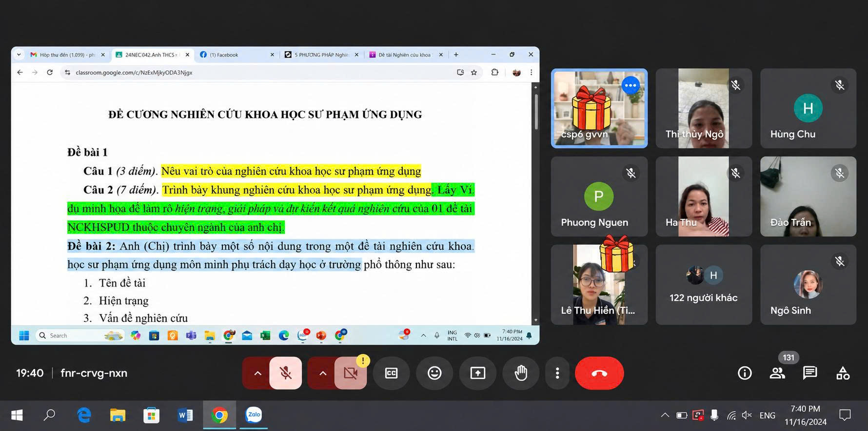The image size is (868, 431).
Task: Switch to the Hộp thư đến Gmail tab
Action: (x=68, y=55)
